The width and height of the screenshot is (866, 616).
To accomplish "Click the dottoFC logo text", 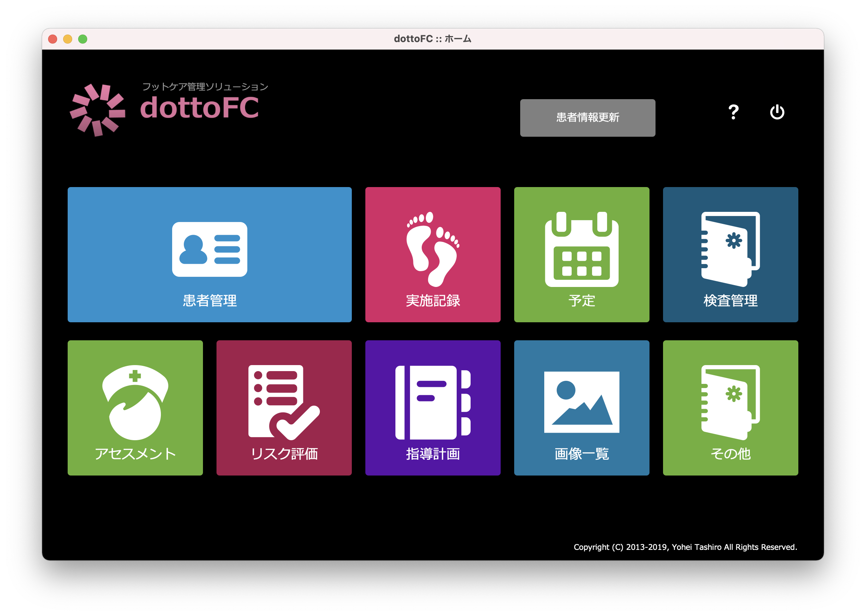I will coord(199,108).
